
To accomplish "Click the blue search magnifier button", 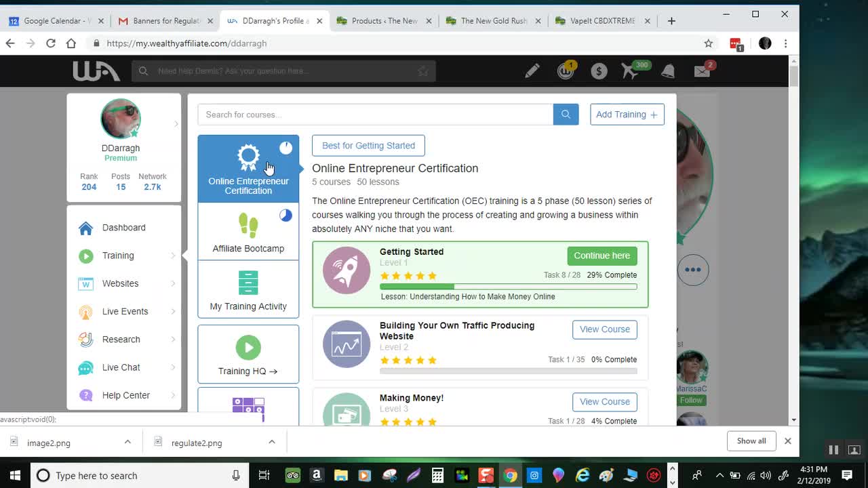I will coord(566,115).
